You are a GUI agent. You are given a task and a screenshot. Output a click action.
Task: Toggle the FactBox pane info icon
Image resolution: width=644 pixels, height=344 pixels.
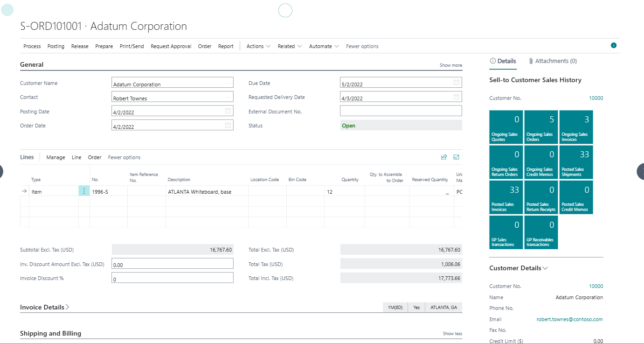pos(614,45)
